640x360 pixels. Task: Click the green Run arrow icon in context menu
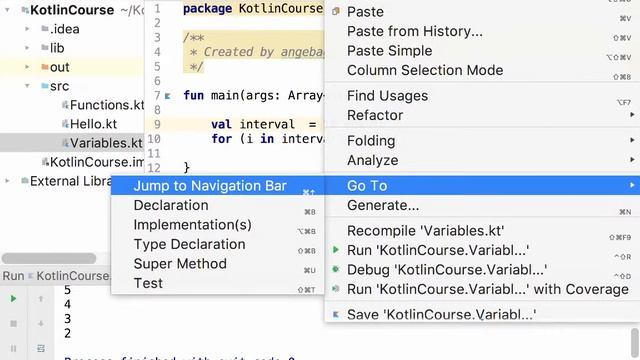[336, 249]
